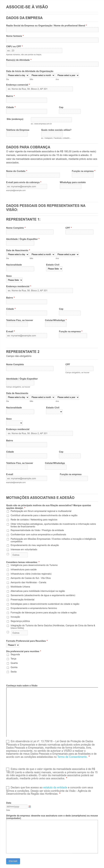Choose birth year for Representante 2

pyautogui.click(x=67, y=397)
